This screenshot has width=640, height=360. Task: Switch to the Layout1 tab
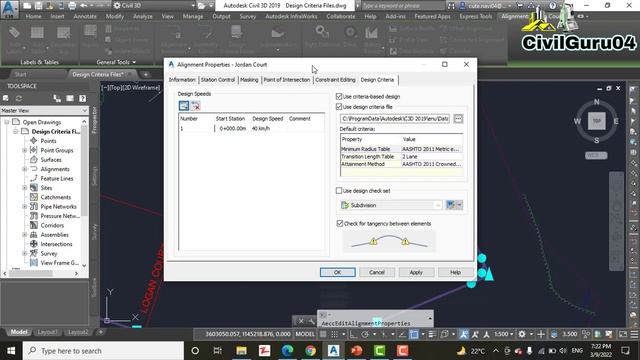tap(47, 332)
